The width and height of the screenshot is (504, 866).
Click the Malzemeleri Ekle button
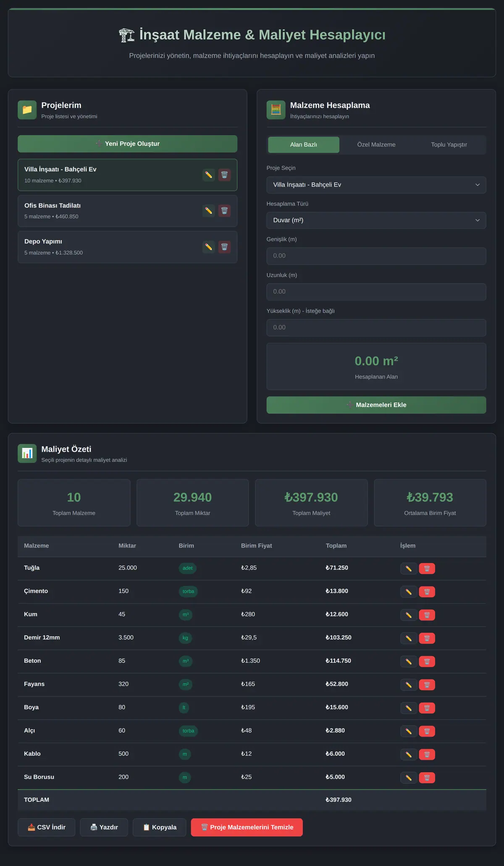(x=376, y=405)
